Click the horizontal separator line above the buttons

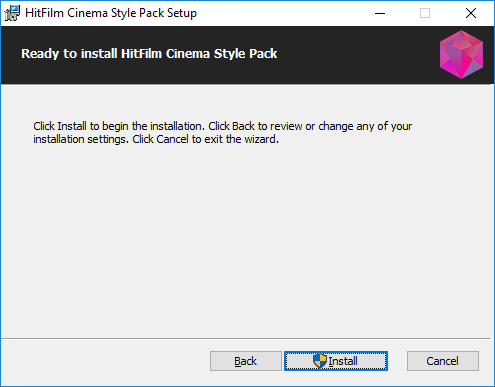[246, 339]
